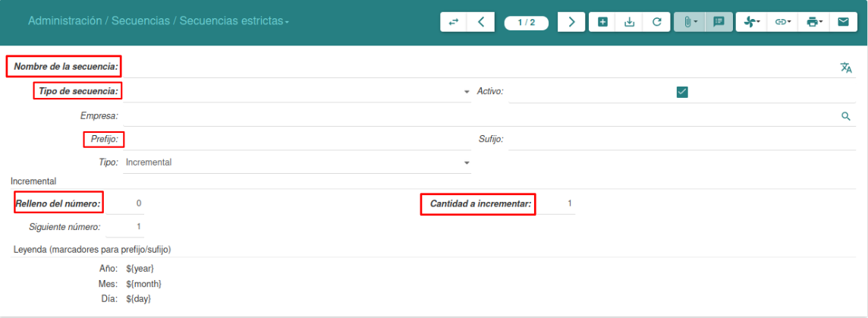
Task: Go to the next record
Action: (x=572, y=22)
